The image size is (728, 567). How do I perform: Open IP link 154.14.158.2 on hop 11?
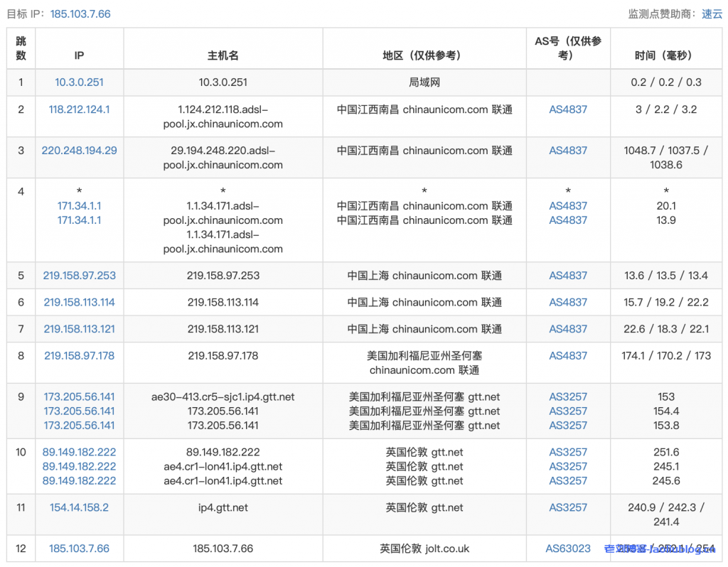(78, 507)
